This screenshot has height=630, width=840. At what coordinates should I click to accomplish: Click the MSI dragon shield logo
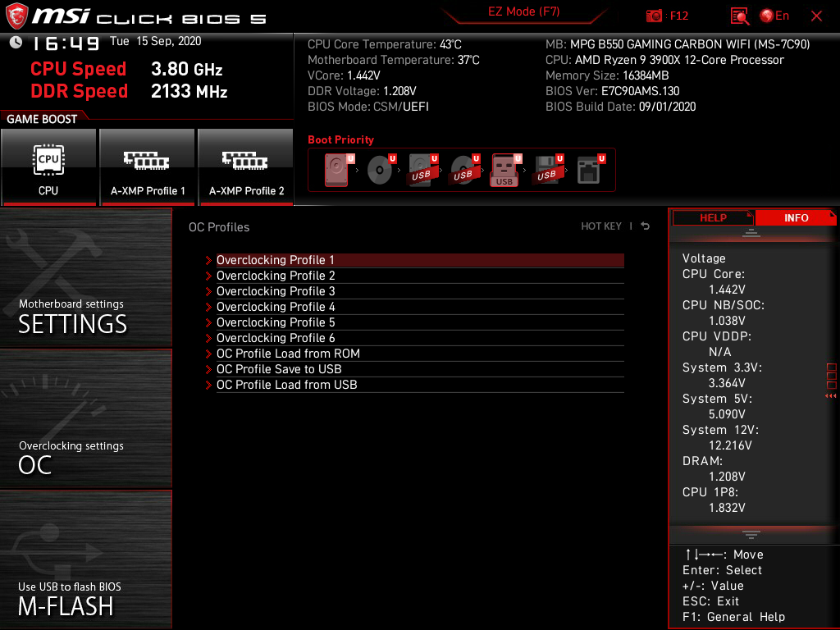tap(16, 16)
